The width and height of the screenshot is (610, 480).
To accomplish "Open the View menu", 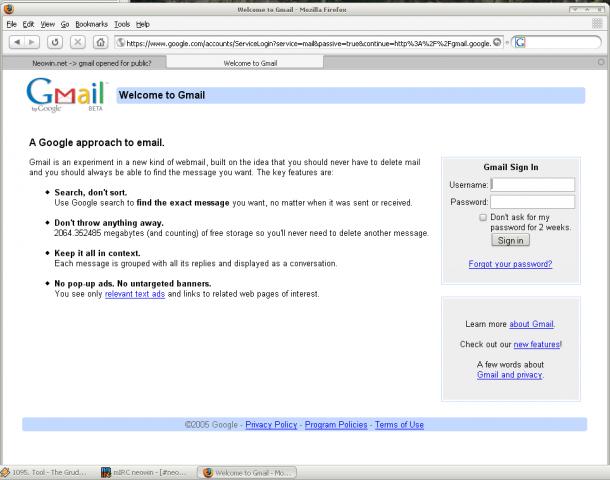I will tap(47, 25).
